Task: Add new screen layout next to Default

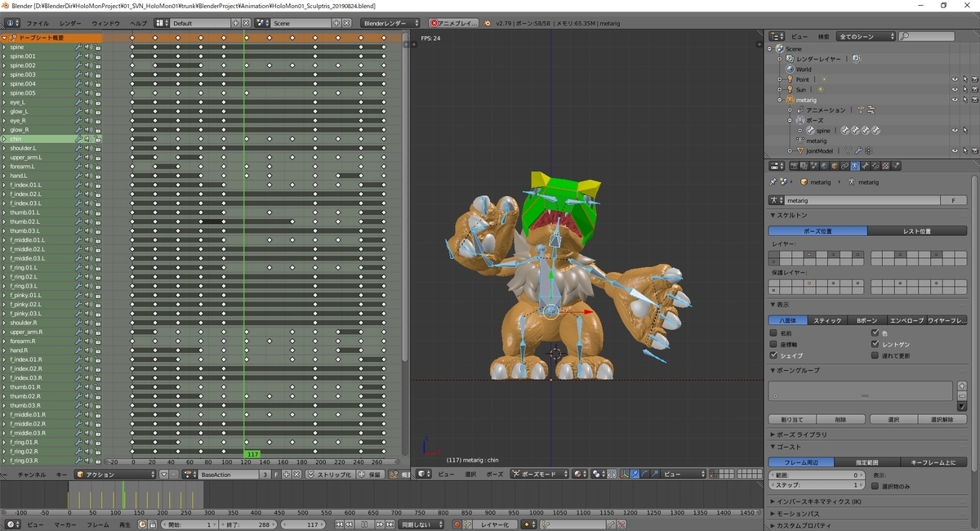Action: tap(237, 23)
